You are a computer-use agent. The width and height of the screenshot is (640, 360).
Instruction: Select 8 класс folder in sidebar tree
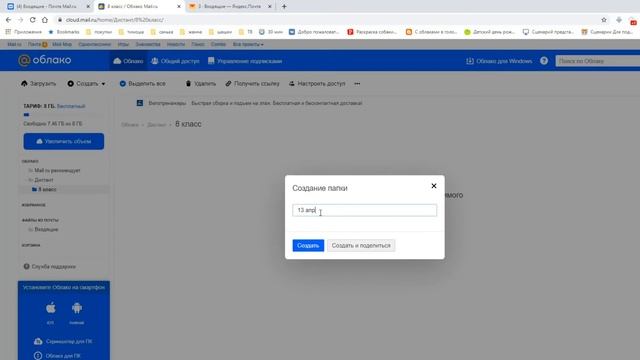pos(47,189)
